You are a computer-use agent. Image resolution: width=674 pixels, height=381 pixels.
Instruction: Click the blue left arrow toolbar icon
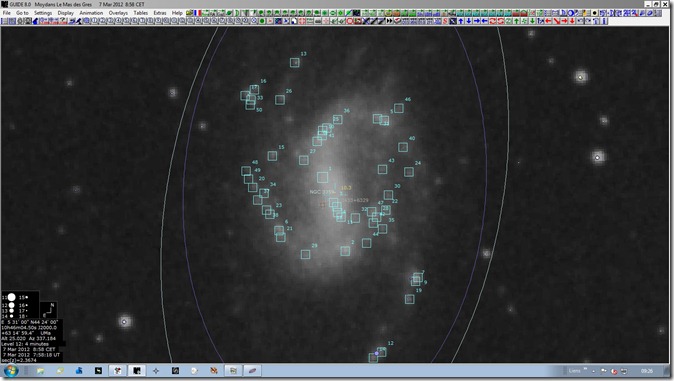[484, 21]
